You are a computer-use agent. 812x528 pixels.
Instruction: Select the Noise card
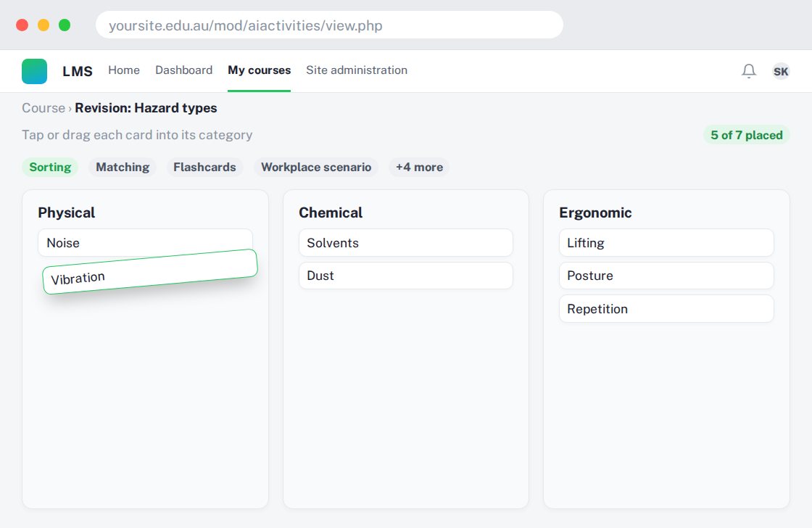coord(145,242)
